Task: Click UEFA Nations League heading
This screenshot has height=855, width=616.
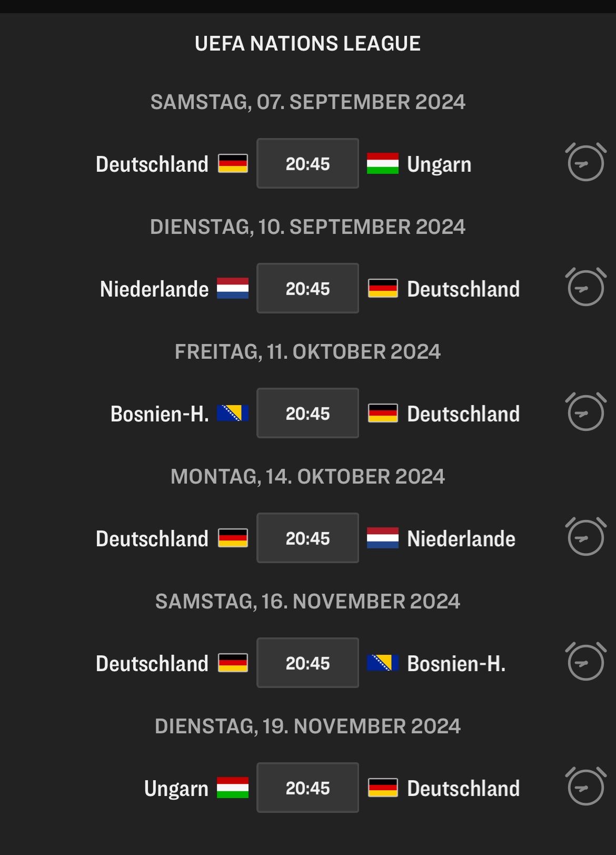Action: 307,44
